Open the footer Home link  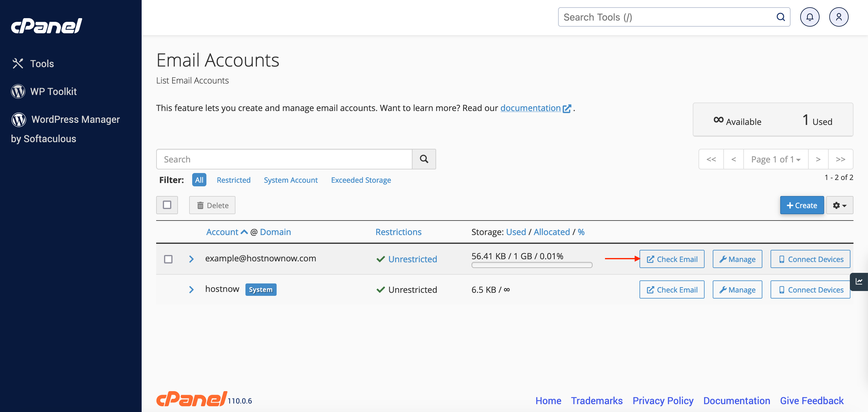click(x=548, y=401)
